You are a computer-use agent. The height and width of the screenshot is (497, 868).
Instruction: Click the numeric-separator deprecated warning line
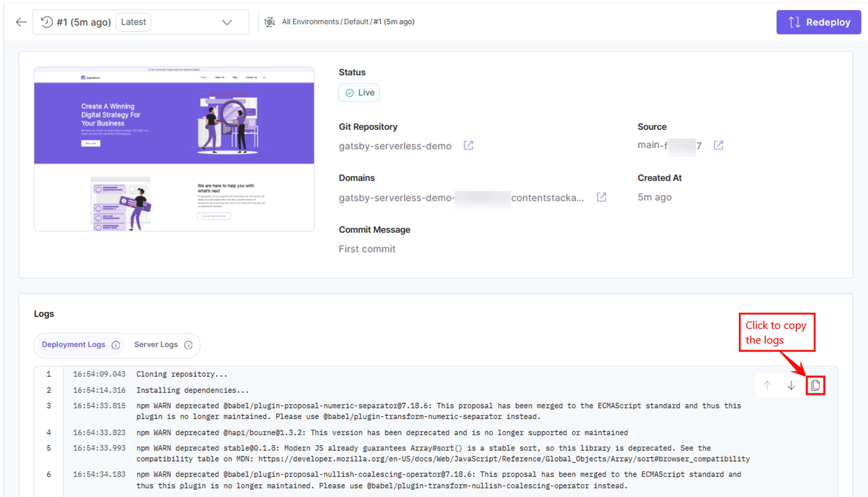[x=439, y=411]
